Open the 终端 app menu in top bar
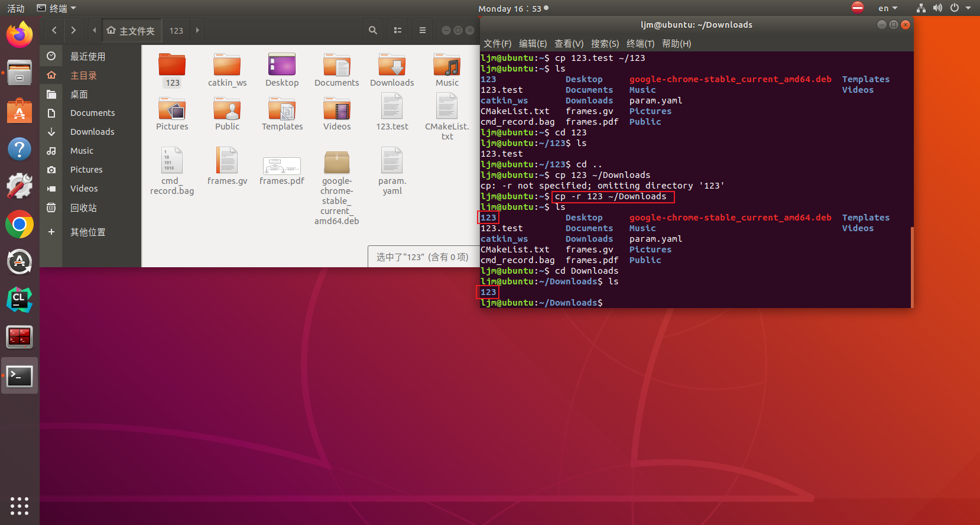 coord(57,8)
